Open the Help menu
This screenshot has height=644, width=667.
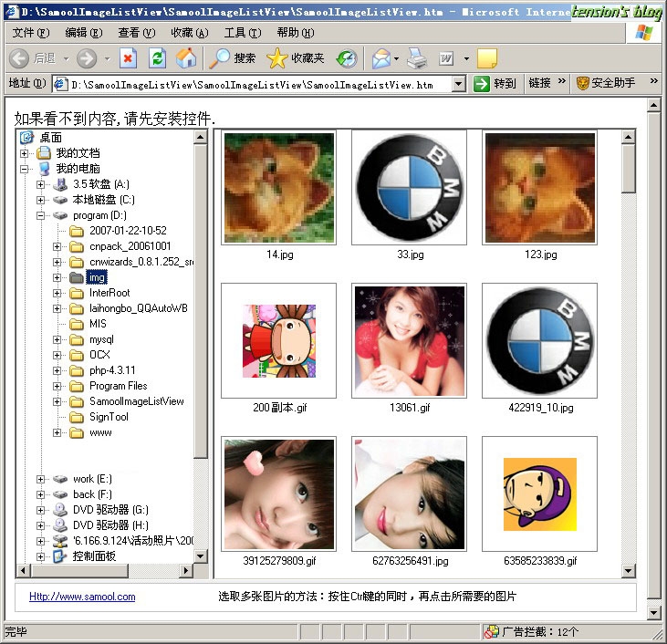[x=296, y=33]
